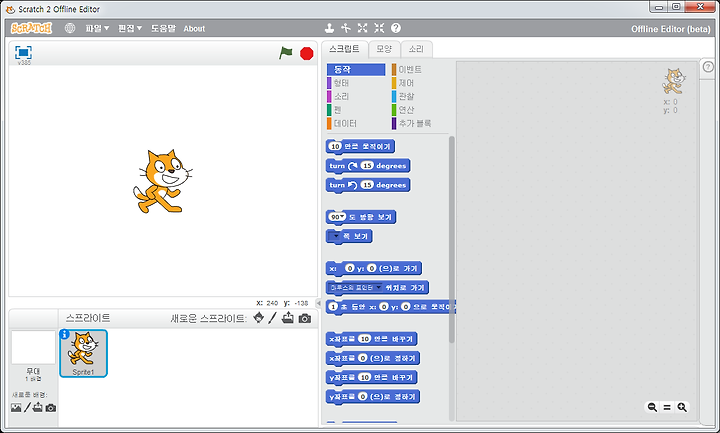This screenshot has height=433, width=720.
Task: Start the project with the green flag
Action: click(286, 53)
